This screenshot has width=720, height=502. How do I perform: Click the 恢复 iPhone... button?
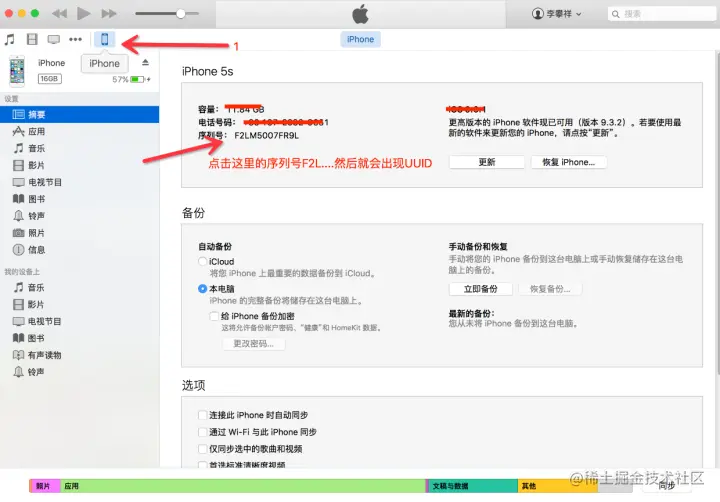(x=568, y=162)
